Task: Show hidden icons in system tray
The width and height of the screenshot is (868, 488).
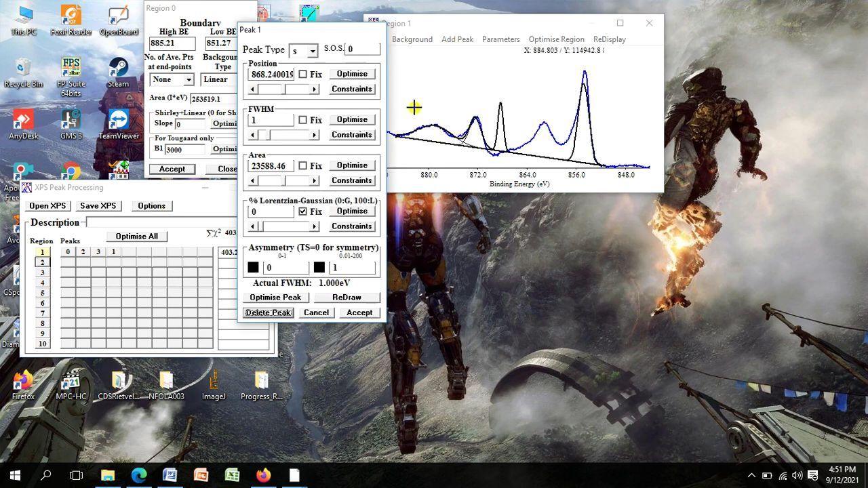Action: (751, 475)
